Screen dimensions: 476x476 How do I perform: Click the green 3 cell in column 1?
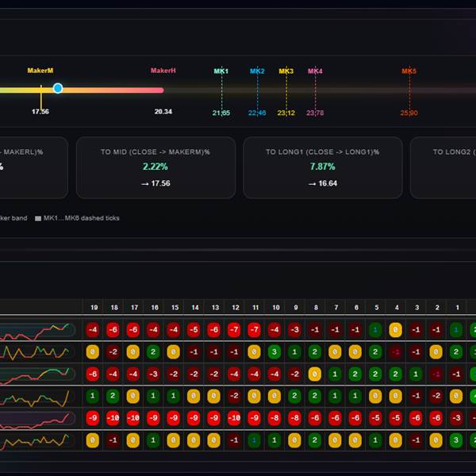tap(456, 440)
